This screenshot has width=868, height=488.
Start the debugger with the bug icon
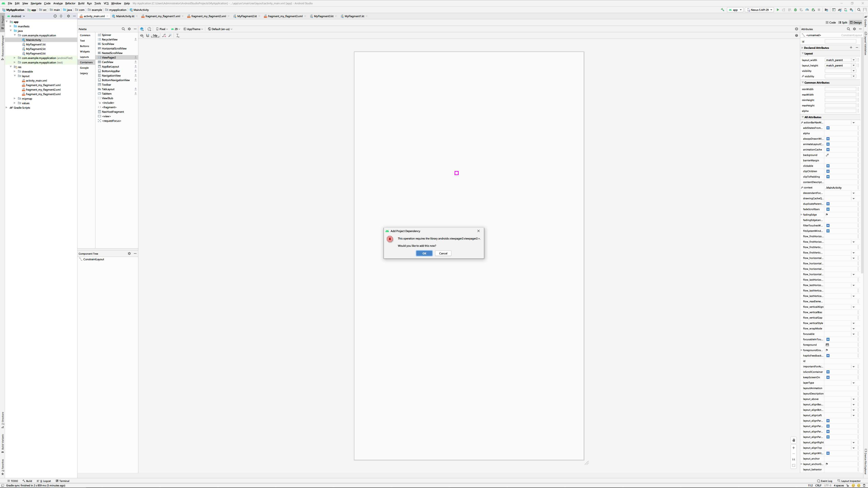click(796, 10)
